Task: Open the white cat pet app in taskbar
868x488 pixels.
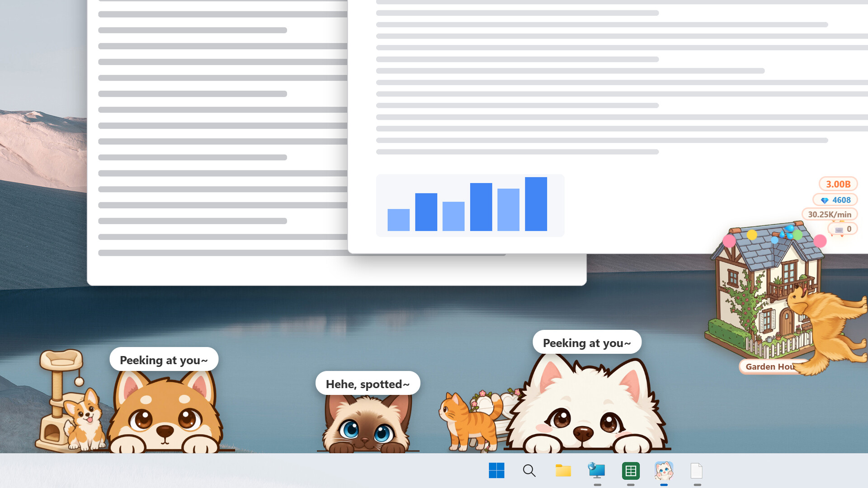Action: click(x=664, y=470)
